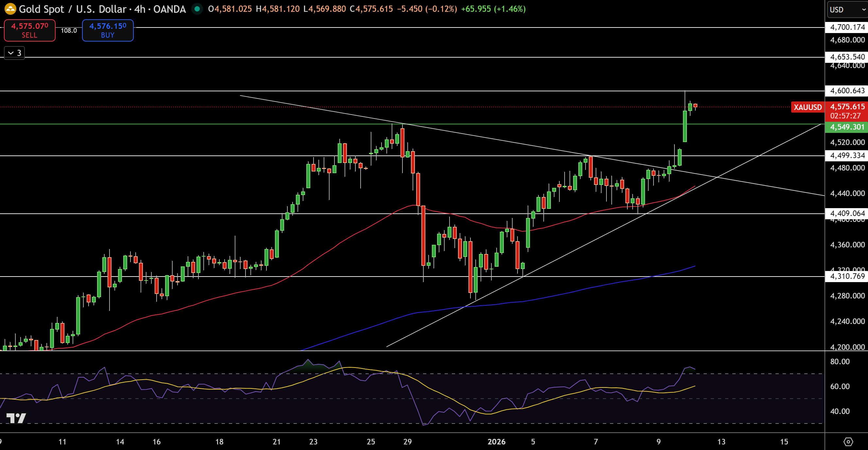Image resolution: width=868 pixels, height=450 pixels.
Task: Click the Gold Spot / U.S. Dollar title
Action: 73,9
